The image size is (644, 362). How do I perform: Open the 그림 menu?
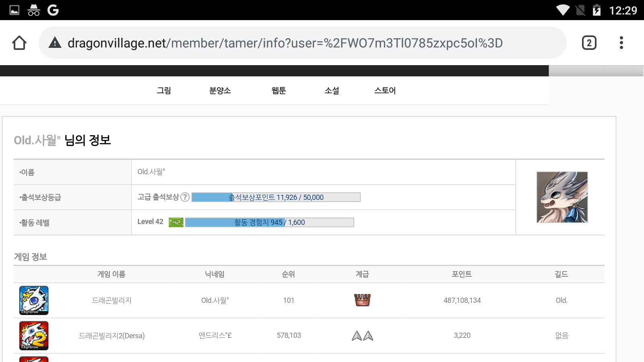(164, 90)
